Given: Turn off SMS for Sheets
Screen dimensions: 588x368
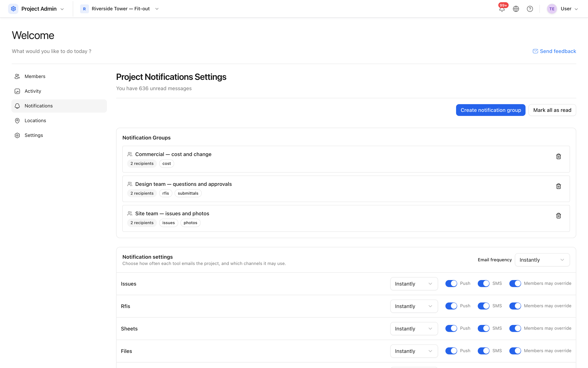Looking at the screenshot, I should coord(483,328).
